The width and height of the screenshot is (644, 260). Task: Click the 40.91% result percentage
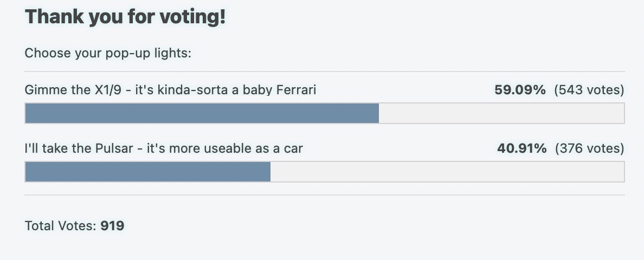521,148
